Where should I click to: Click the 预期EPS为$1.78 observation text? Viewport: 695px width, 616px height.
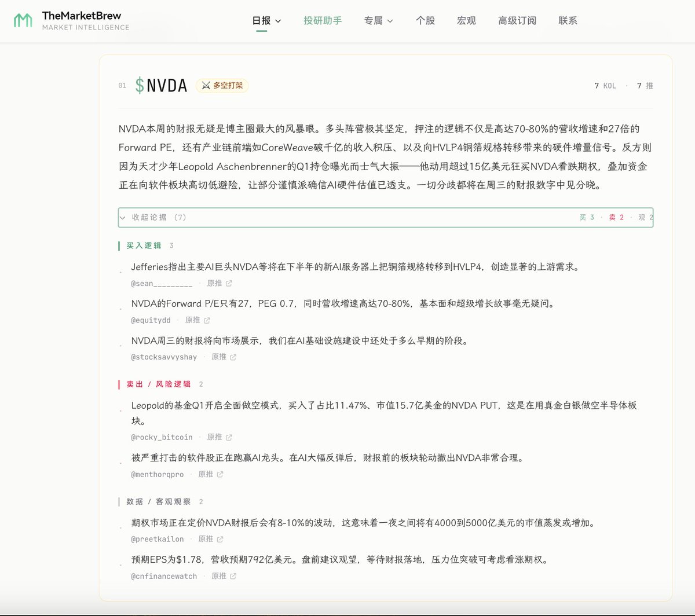click(x=339, y=559)
